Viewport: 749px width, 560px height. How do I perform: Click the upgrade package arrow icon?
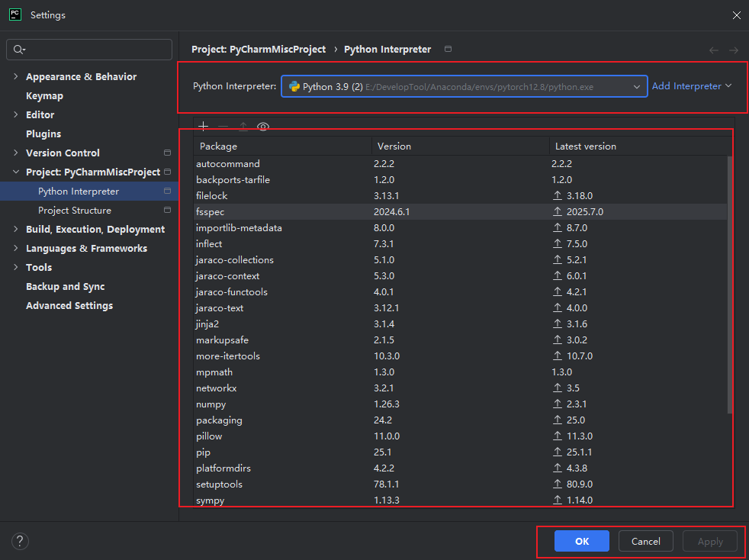[x=243, y=127]
